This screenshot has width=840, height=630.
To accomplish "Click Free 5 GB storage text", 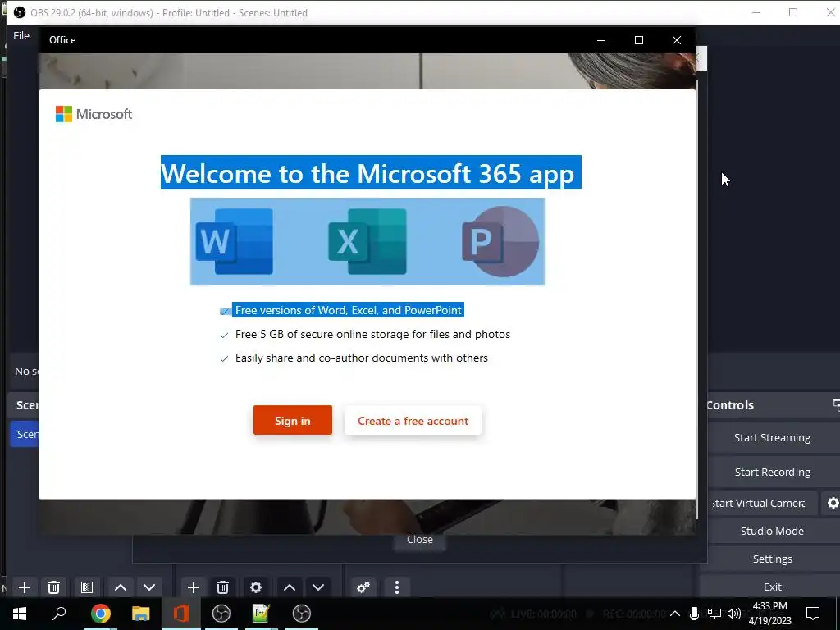I will coord(373,335).
